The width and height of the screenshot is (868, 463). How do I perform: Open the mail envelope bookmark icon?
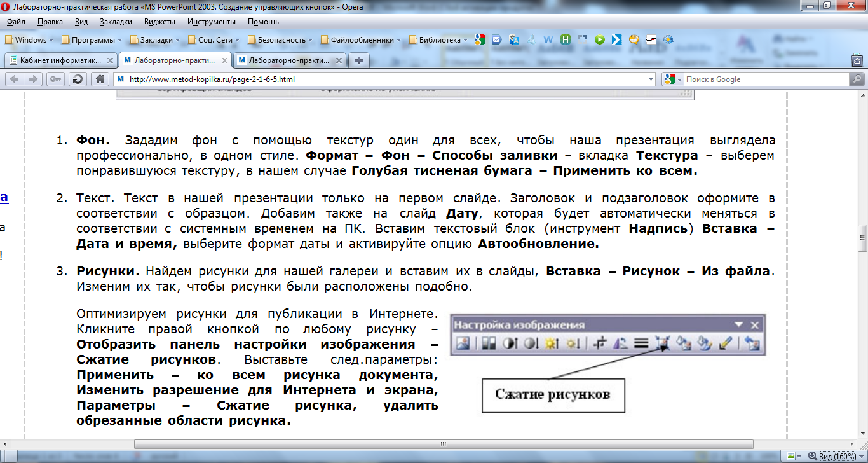(x=497, y=39)
